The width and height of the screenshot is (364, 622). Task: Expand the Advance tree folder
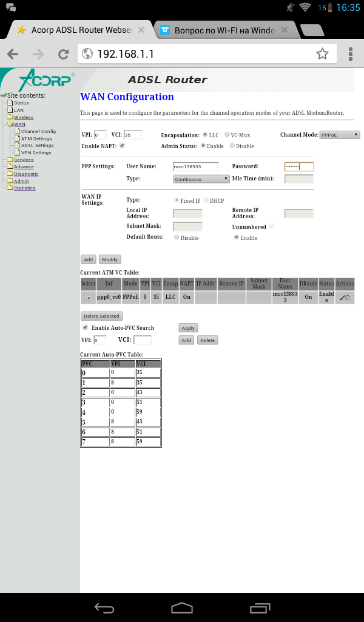(x=10, y=167)
